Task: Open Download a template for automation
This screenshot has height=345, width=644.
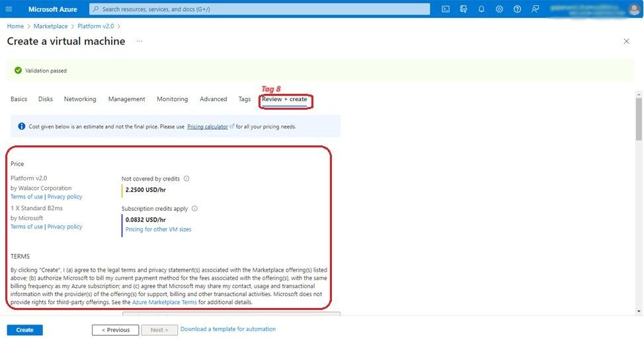Action: 228,329
